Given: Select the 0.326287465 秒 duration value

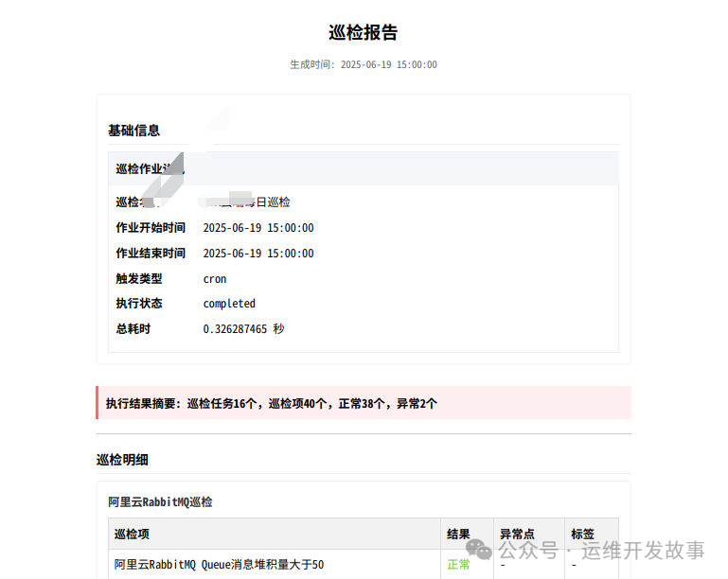Looking at the screenshot, I should click(x=243, y=329).
